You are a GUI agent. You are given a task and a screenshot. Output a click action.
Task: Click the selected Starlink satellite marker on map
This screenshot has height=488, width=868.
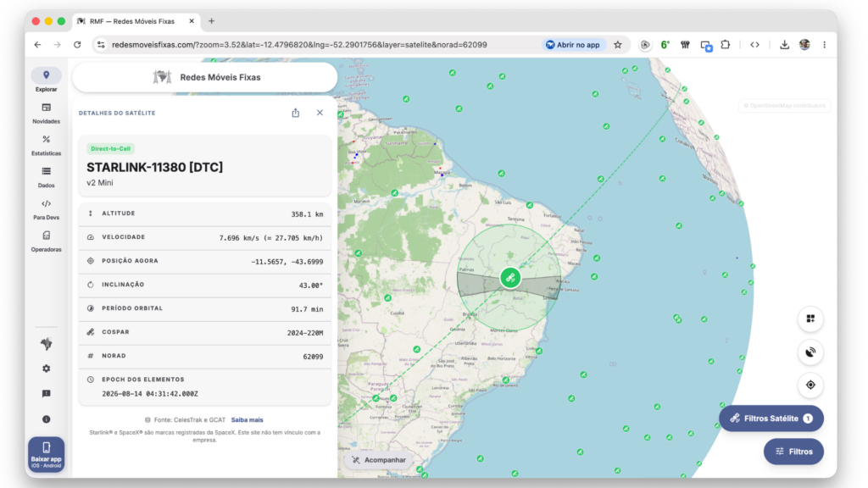(x=509, y=278)
